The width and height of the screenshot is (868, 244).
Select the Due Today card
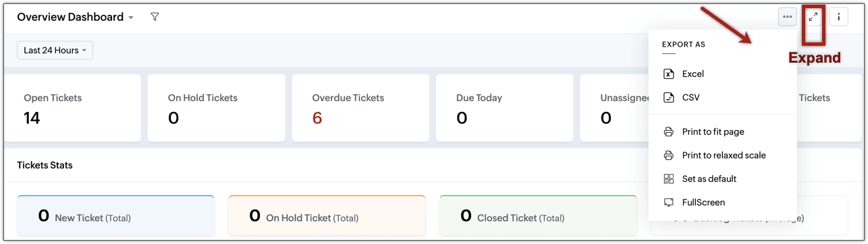point(505,108)
